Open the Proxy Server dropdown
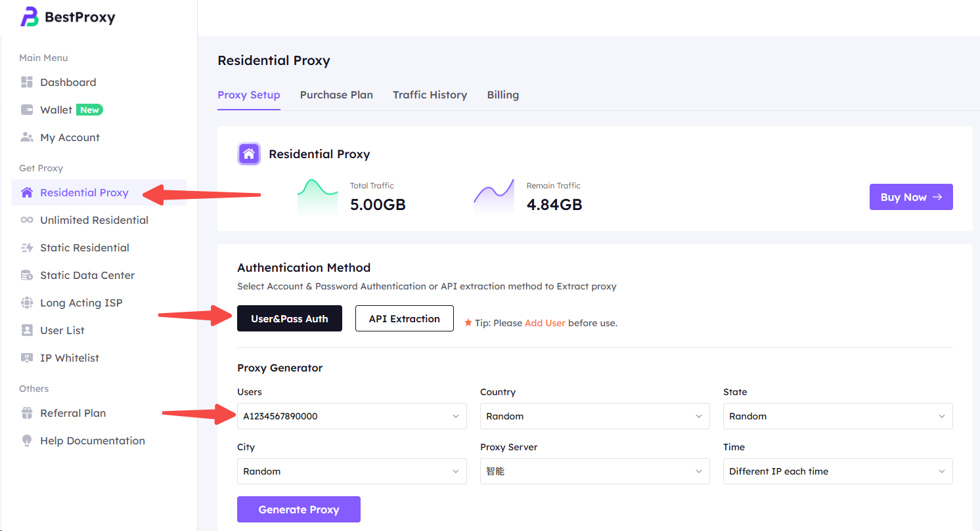Viewport: 980px width, 531px height. 594,471
